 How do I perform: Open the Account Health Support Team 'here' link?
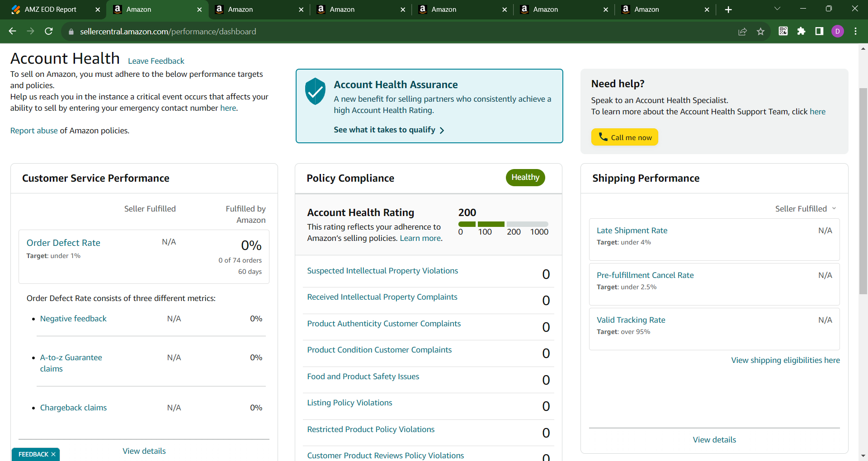pyautogui.click(x=817, y=112)
